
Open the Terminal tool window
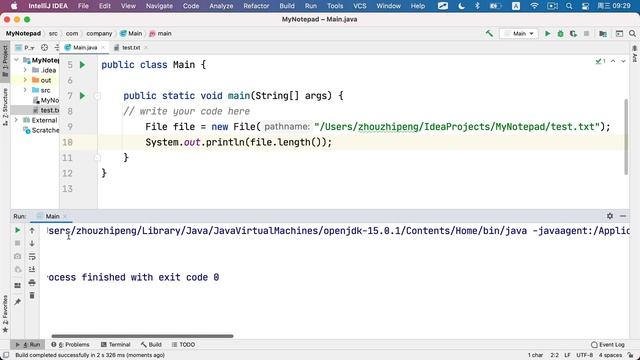click(x=116, y=344)
